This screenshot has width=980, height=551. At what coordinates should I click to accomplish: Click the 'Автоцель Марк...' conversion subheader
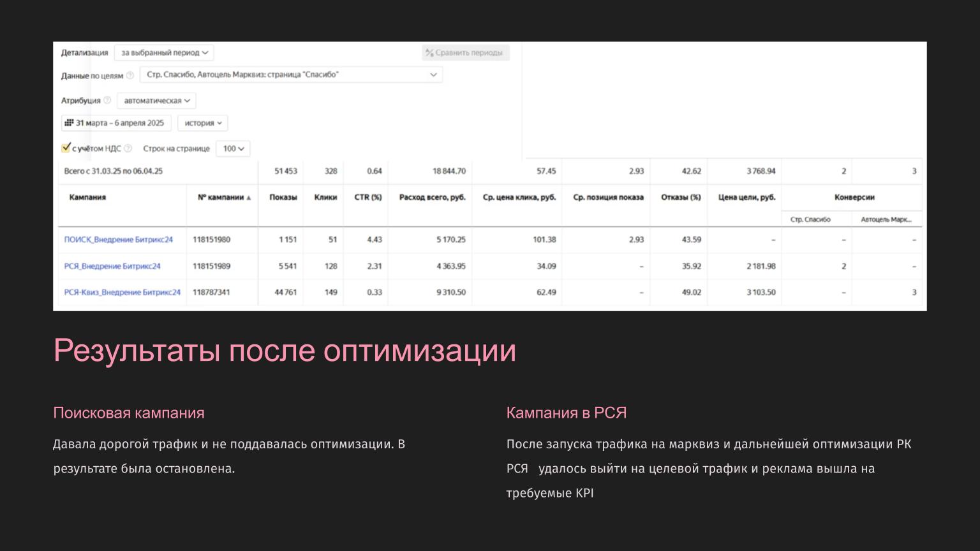click(886, 220)
